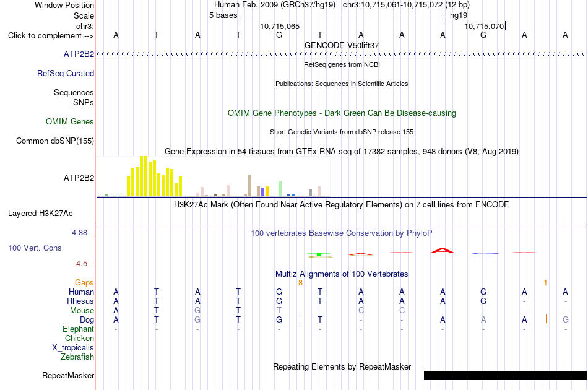This screenshot has height=390, width=588.
Task: Click the chr3:10,715,061-10,715,072 window coordinates text
Action: coord(406,5)
